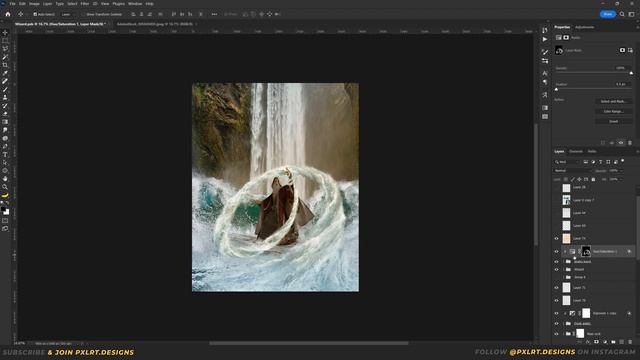The width and height of the screenshot is (640, 360).
Task: Click the delete mask trash icon in Properties
Action: 630,143
